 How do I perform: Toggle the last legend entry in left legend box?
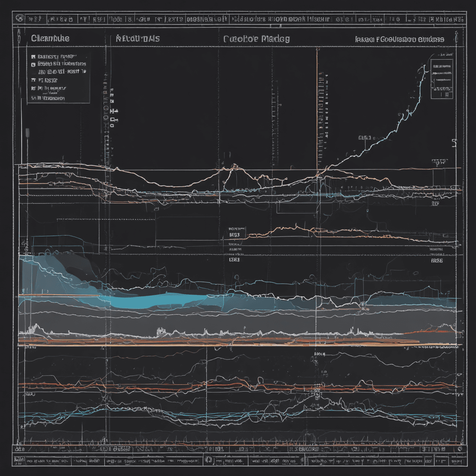(48, 99)
